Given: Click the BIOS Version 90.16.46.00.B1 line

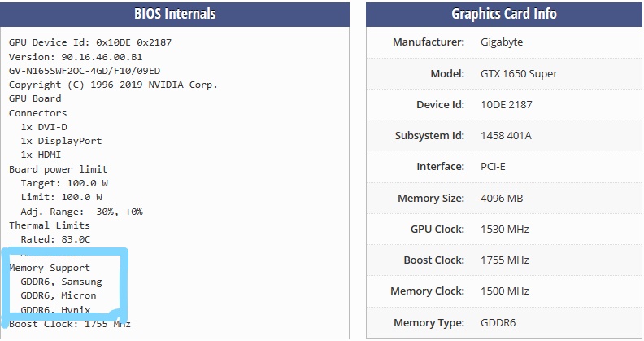Looking at the screenshot, I should point(76,57).
